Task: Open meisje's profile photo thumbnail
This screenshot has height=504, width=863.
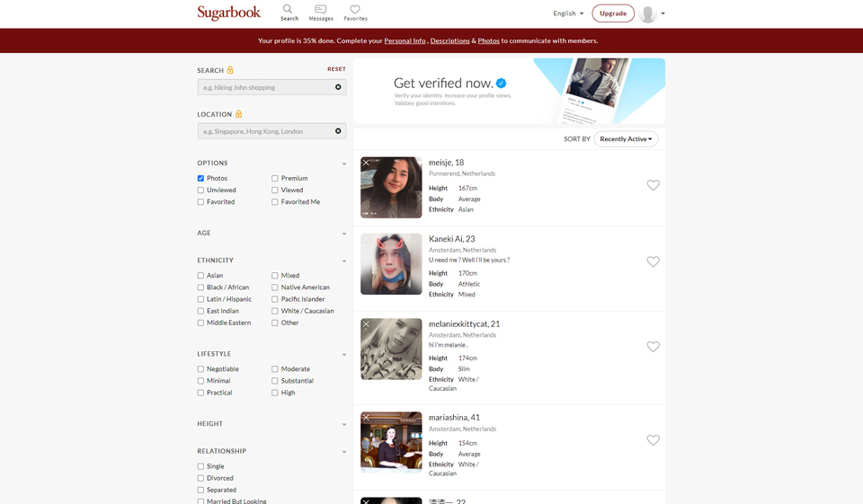Action: 391,188
